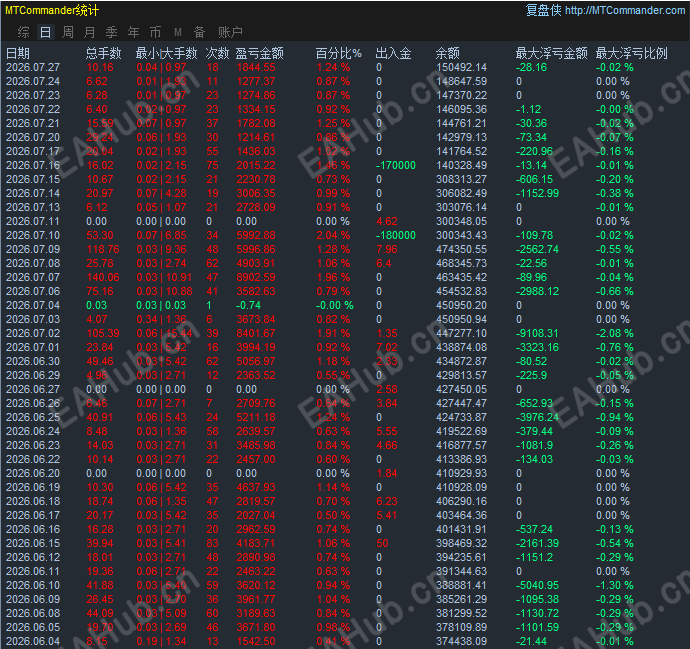Click lot range 0.06 | 15.44
Viewport: 690px width, 649px height.
[x=164, y=334]
